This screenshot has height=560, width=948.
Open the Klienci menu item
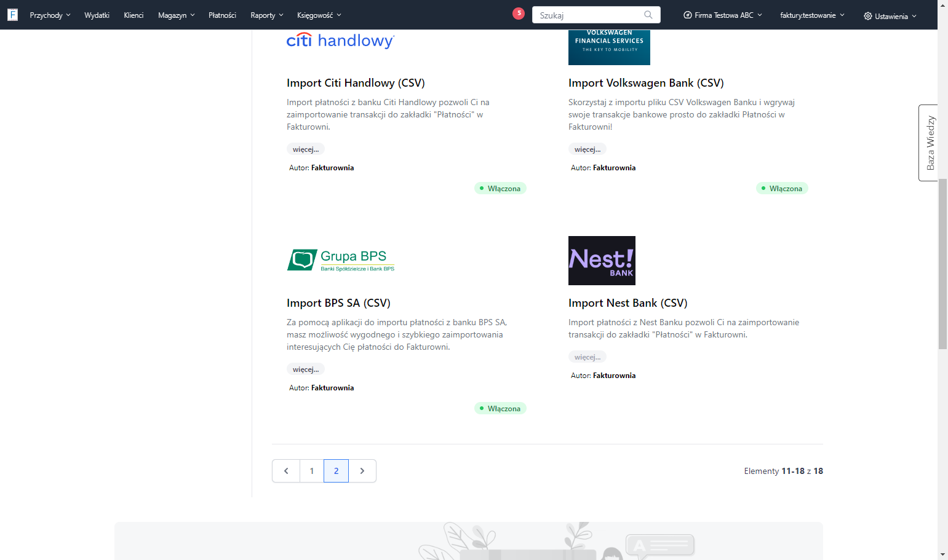(x=133, y=15)
